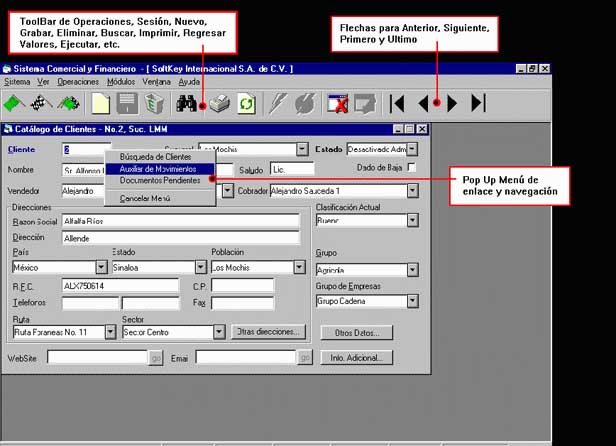Click the grayed window toolbar icon
Viewport: 616px width, 446px height.
365,104
